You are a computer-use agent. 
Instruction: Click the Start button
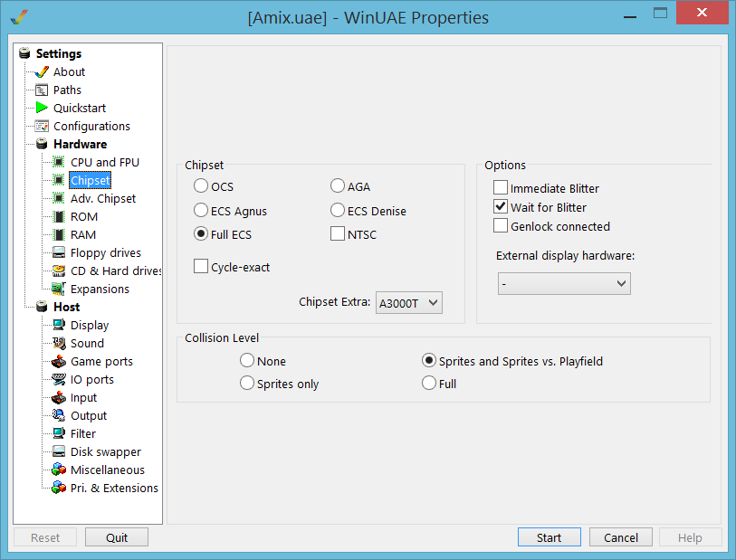[550, 537]
